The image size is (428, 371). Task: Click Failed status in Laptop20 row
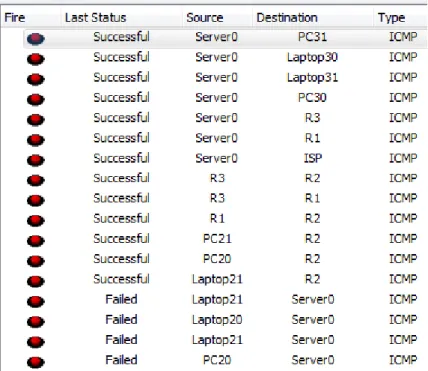[121, 319]
